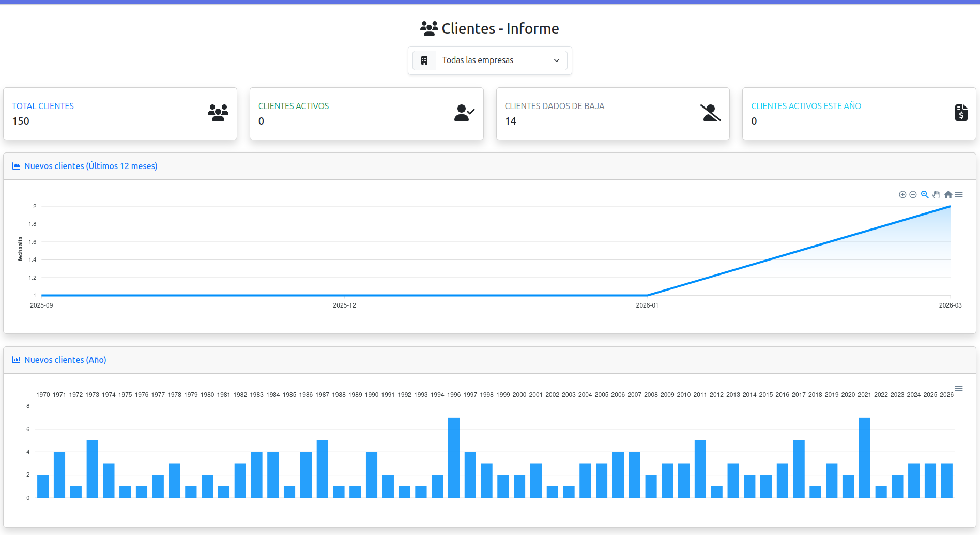980x535 pixels.
Task: Click the 1996 bar in yearly chart
Action: point(454,457)
